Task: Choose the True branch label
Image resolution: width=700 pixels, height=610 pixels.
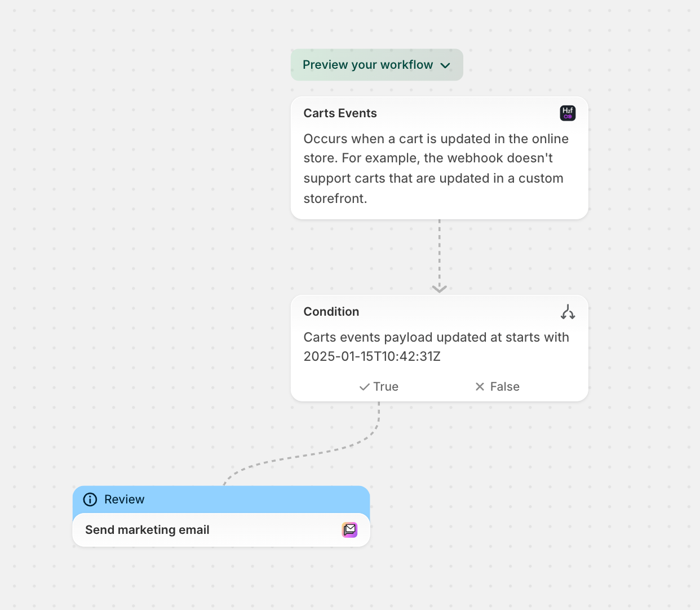Action: pyautogui.click(x=386, y=387)
